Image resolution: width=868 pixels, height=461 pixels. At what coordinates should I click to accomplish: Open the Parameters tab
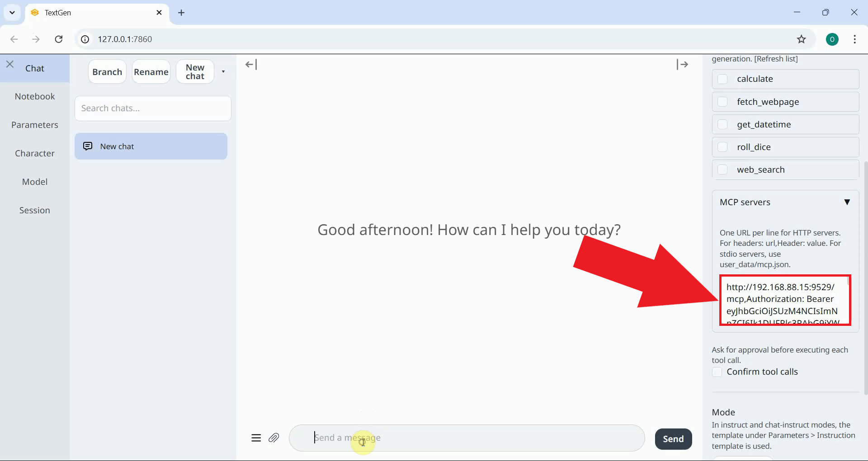click(x=35, y=125)
